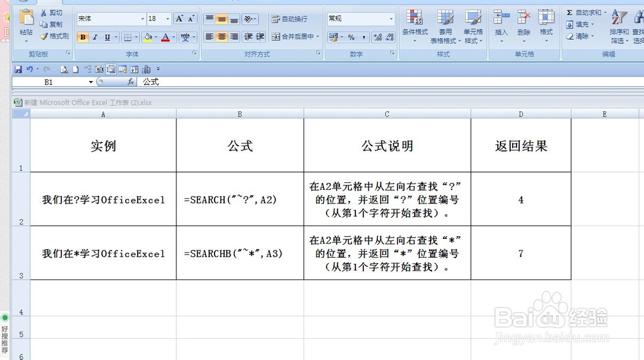
Task: Click the chart icon in quick access toolbar
Action: pyautogui.click(x=146, y=70)
